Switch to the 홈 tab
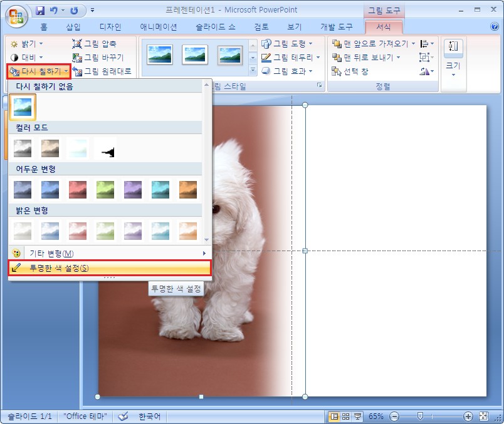Image resolution: width=504 pixels, height=424 pixels. pyautogui.click(x=44, y=27)
